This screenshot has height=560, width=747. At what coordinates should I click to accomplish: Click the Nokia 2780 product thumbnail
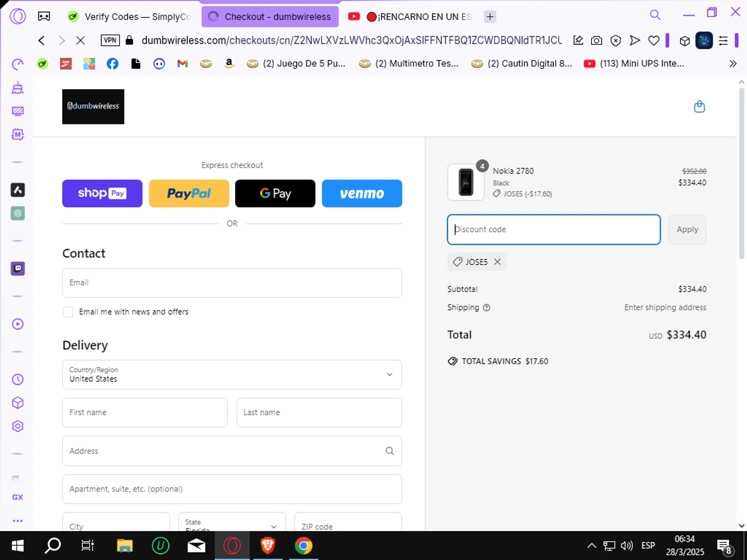[x=466, y=182]
